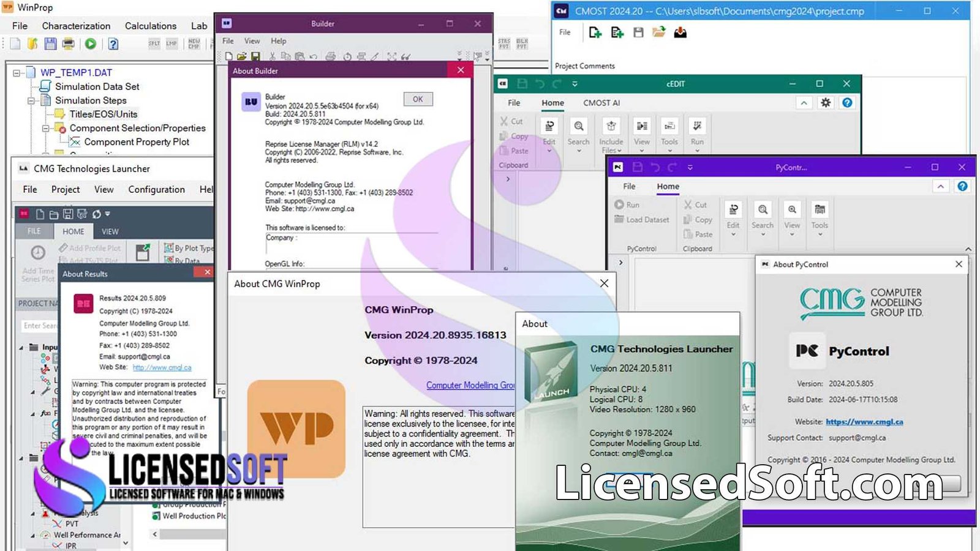Viewport: 980px width, 551px height.
Task: Click the New icon in Builder toolbar
Action: click(x=228, y=56)
